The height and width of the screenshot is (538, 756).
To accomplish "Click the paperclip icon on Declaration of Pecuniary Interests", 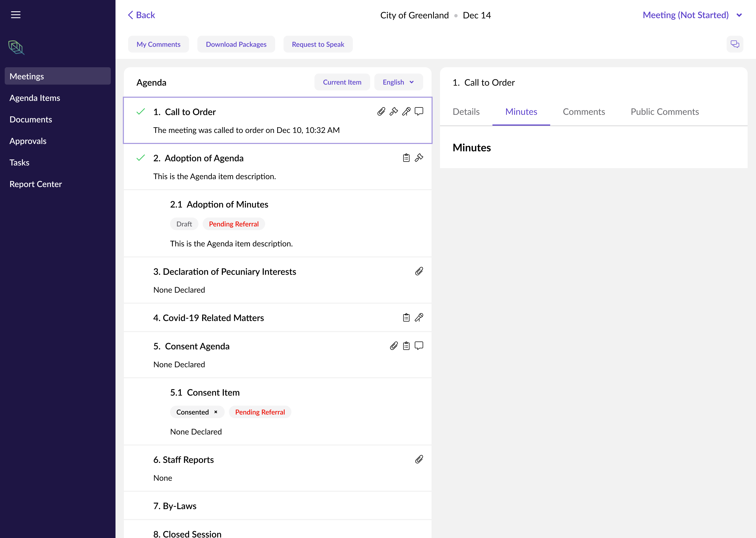I will tap(419, 271).
